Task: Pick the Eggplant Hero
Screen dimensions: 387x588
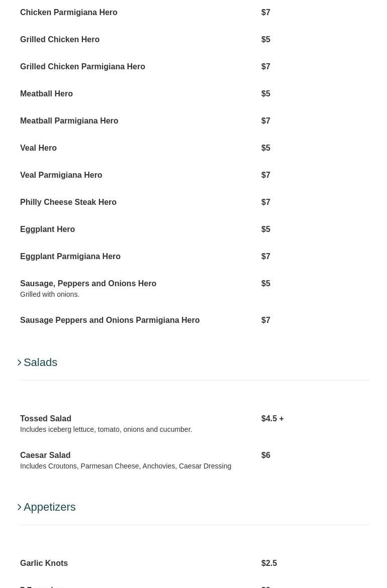Action: (47, 229)
